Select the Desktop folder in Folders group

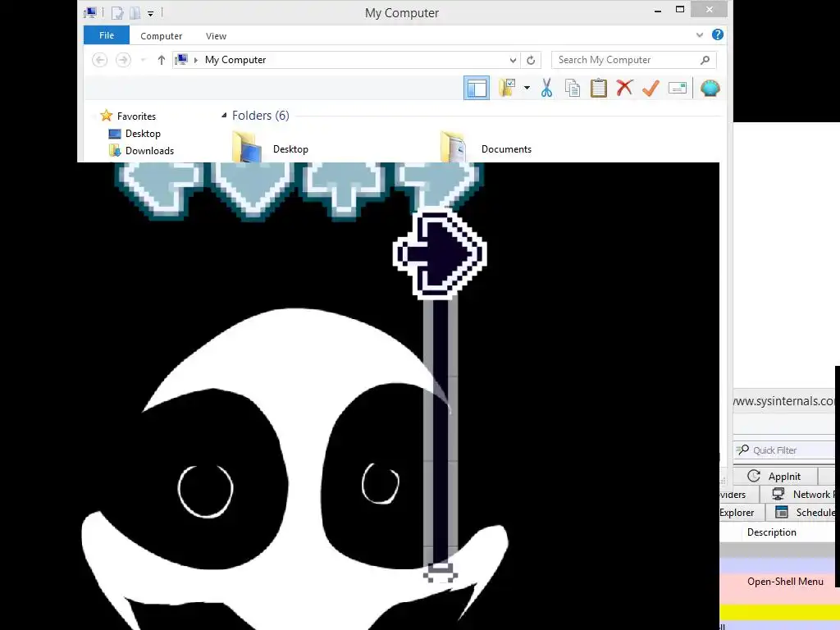[x=271, y=147]
